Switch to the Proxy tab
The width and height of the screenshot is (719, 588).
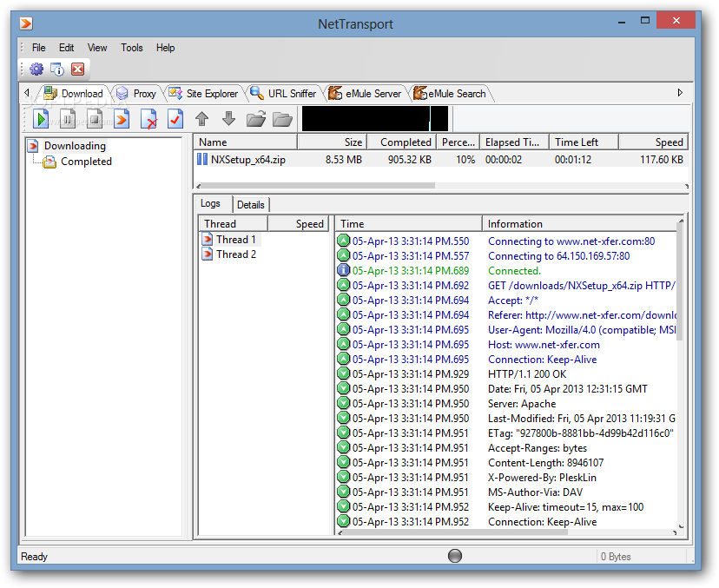(x=136, y=94)
